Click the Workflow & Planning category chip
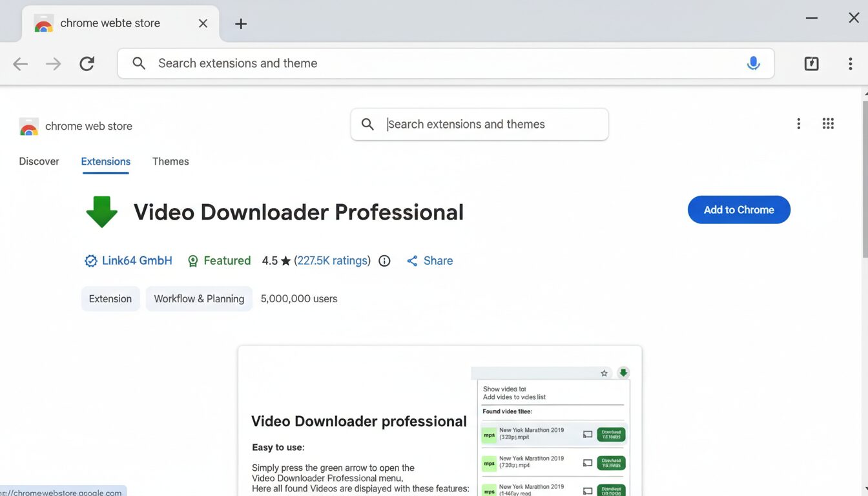The height and width of the screenshot is (496, 868). click(x=199, y=299)
